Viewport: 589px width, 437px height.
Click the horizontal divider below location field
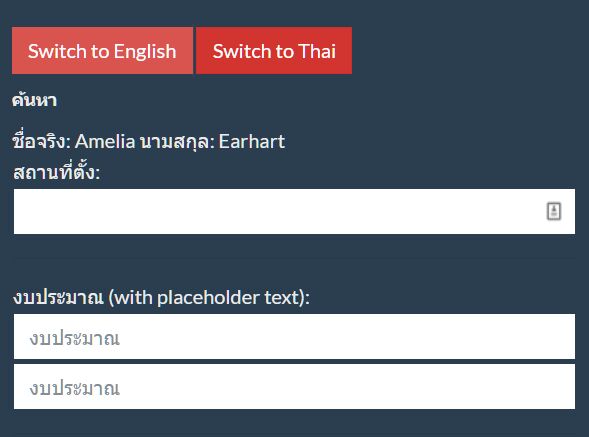click(x=294, y=258)
